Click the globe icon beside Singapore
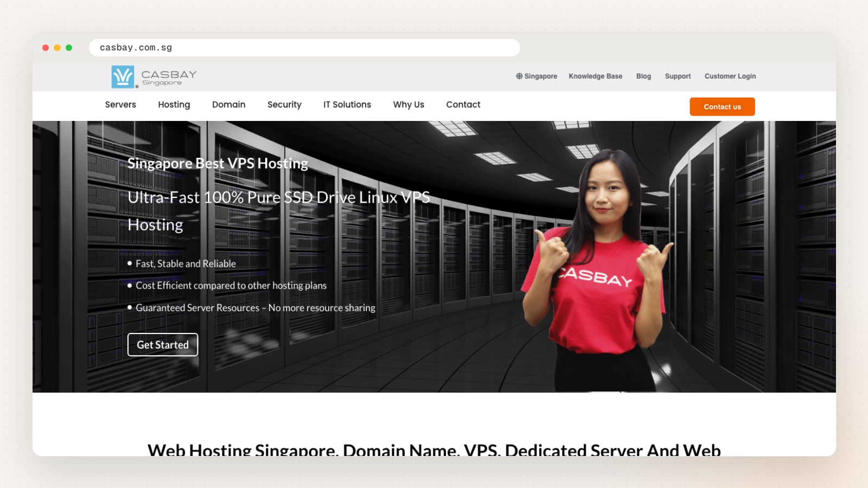 click(519, 76)
